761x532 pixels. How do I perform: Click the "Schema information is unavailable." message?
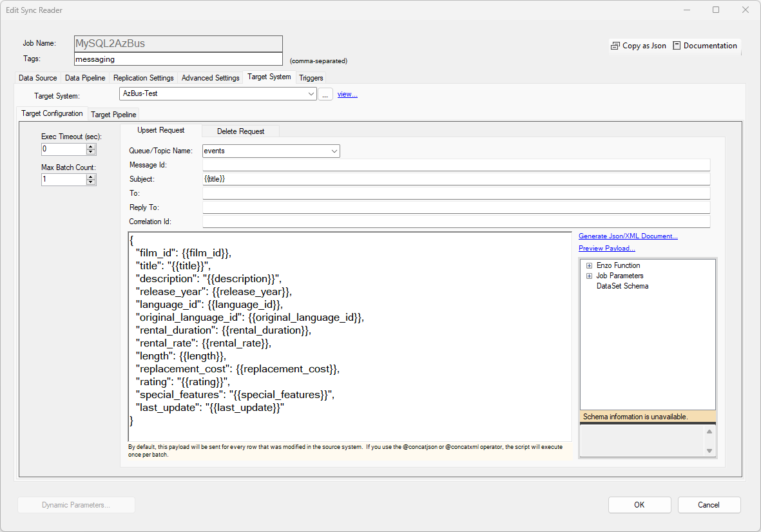coord(635,417)
